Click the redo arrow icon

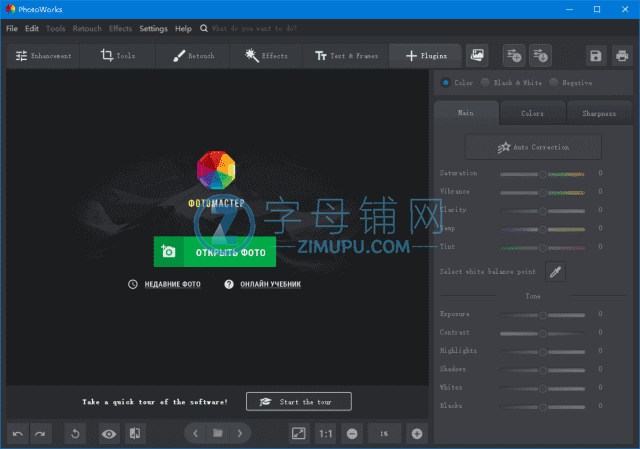tap(40, 433)
